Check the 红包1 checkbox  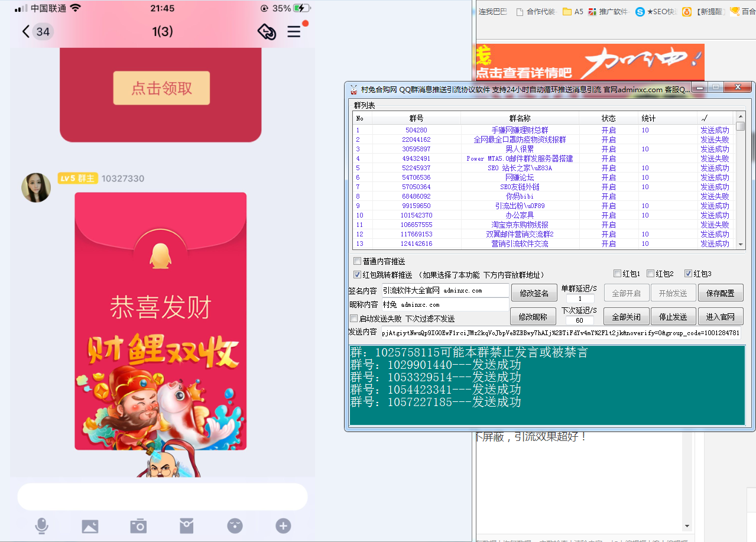click(x=617, y=273)
